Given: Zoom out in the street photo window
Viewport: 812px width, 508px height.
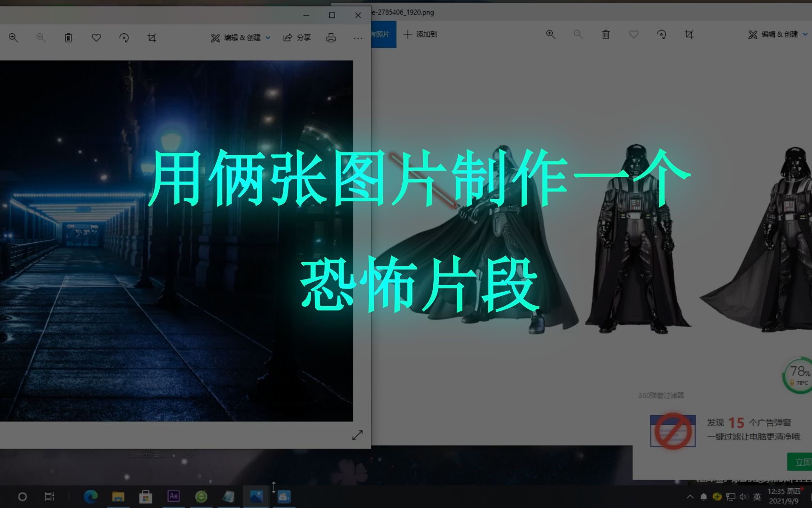Looking at the screenshot, I should pyautogui.click(x=41, y=38).
